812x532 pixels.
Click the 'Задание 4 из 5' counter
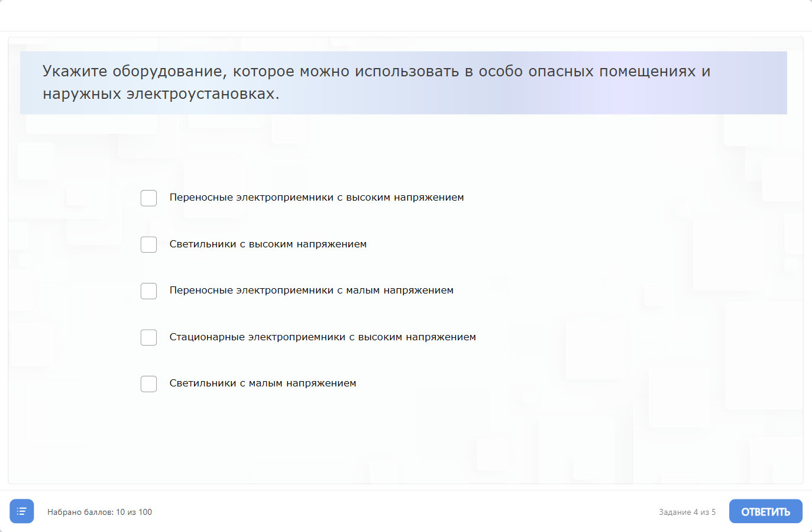(x=687, y=512)
